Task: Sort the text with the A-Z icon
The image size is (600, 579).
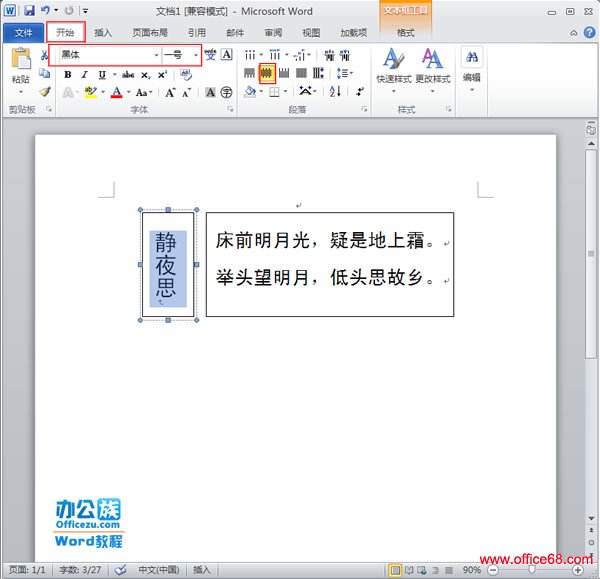Action: coord(335,91)
